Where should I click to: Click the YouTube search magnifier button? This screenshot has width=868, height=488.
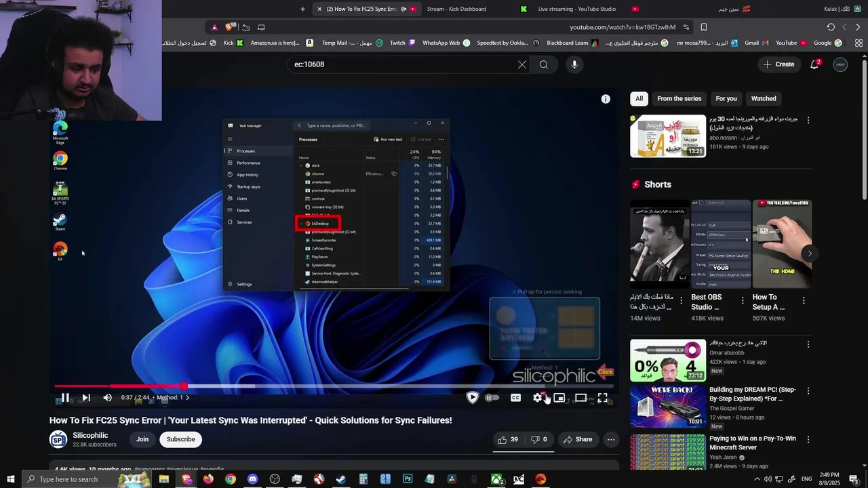[544, 64]
